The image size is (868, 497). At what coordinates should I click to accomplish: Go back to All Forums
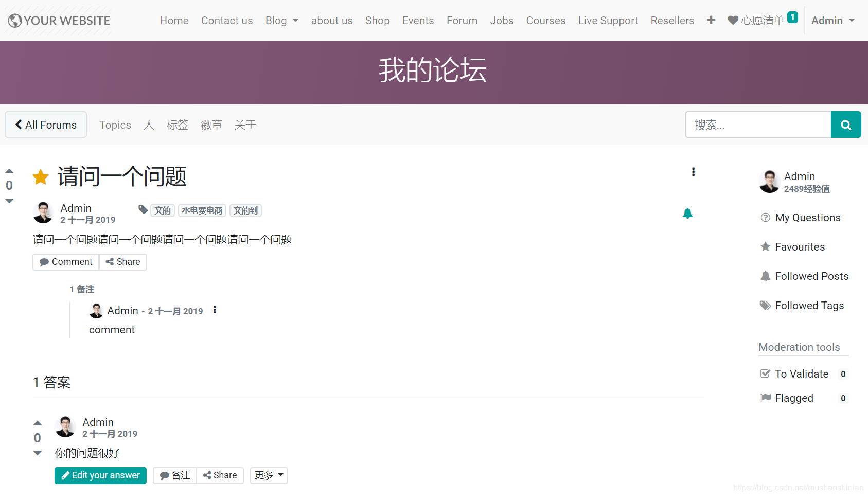tap(46, 125)
